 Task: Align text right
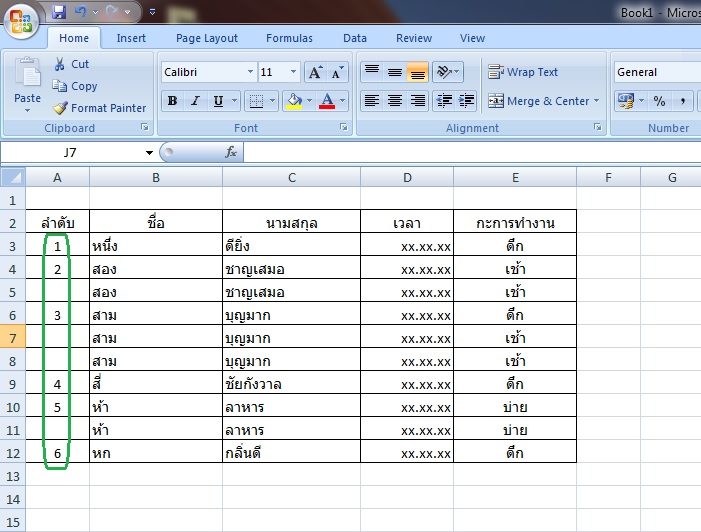(x=418, y=101)
